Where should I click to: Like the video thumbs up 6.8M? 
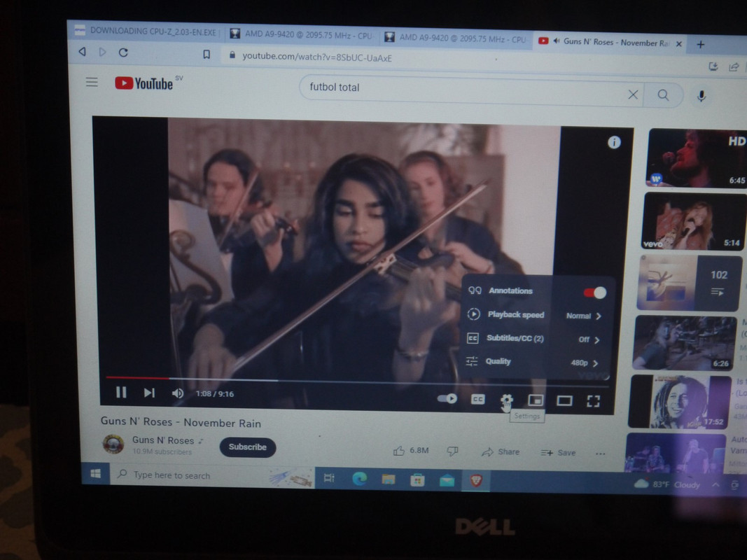[411, 451]
